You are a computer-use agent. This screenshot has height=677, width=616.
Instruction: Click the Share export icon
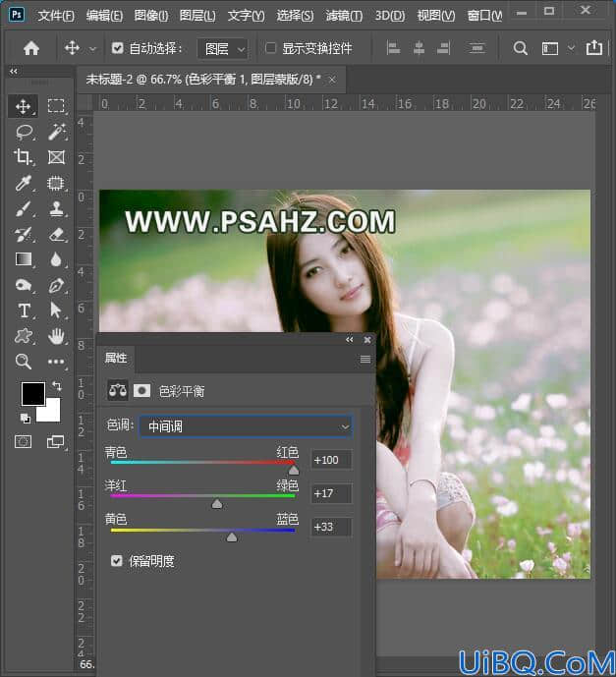click(594, 47)
